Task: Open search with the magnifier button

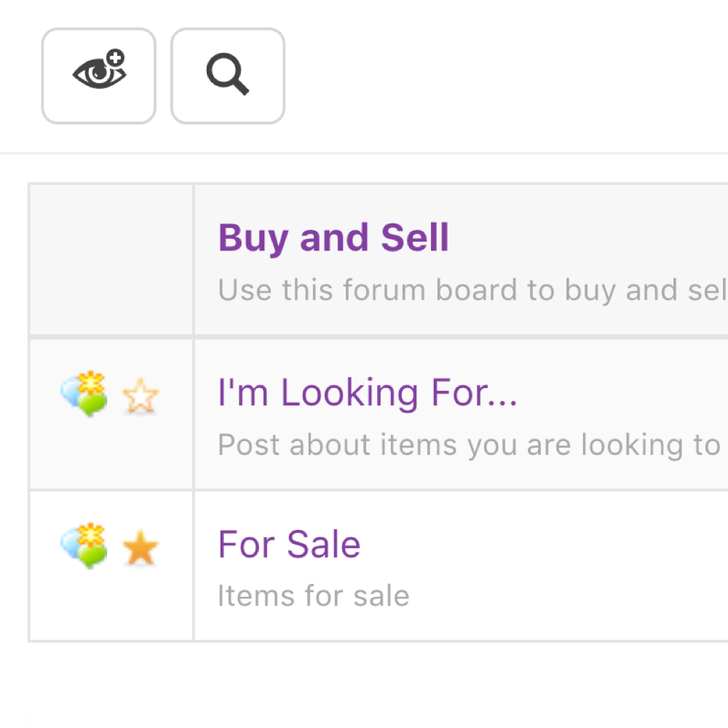Action: 227,76
